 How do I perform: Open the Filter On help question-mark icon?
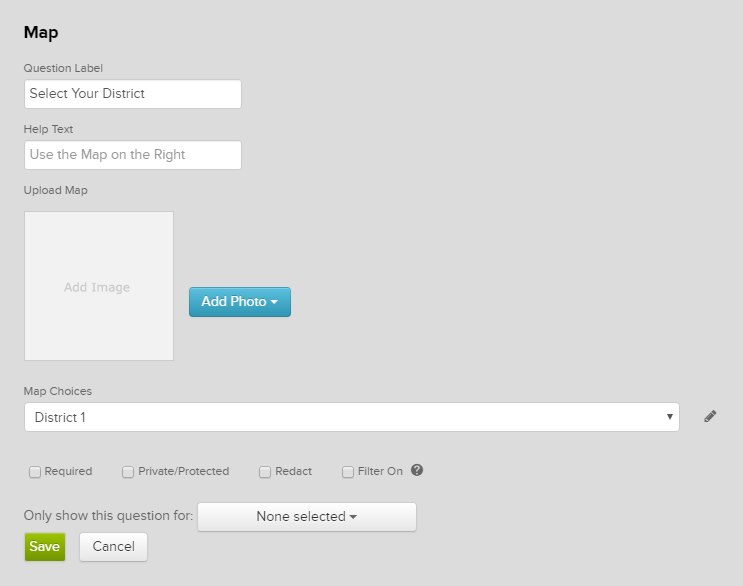click(417, 470)
